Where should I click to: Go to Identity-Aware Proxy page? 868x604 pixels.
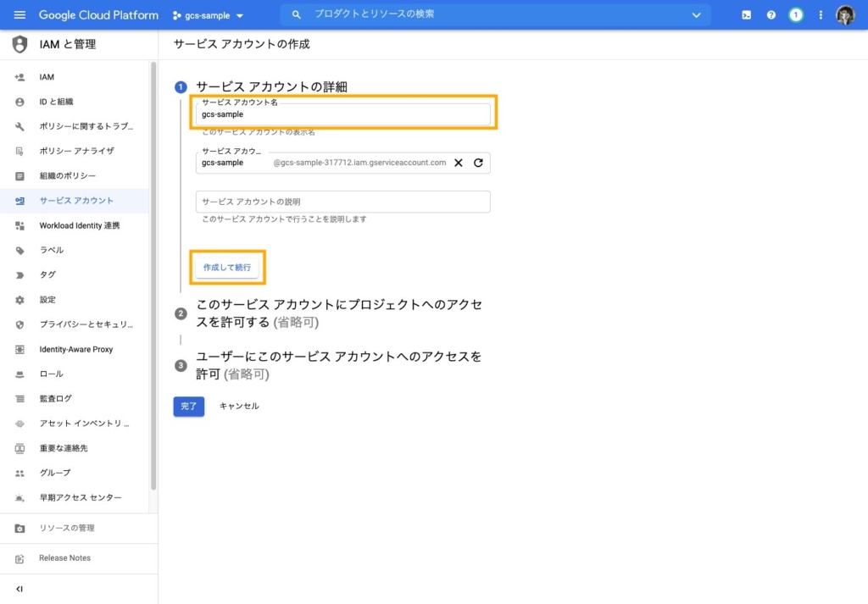point(75,349)
